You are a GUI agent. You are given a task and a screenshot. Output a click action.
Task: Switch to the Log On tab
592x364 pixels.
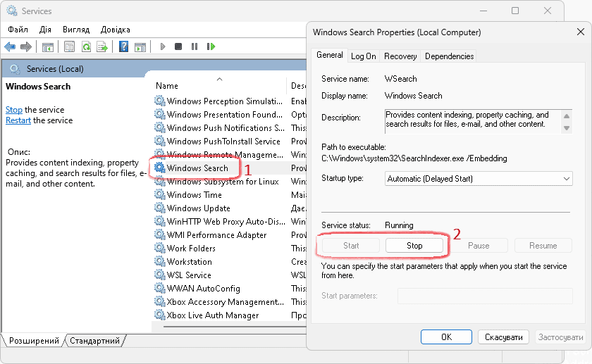pyautogui.click(x=363, y=56)
